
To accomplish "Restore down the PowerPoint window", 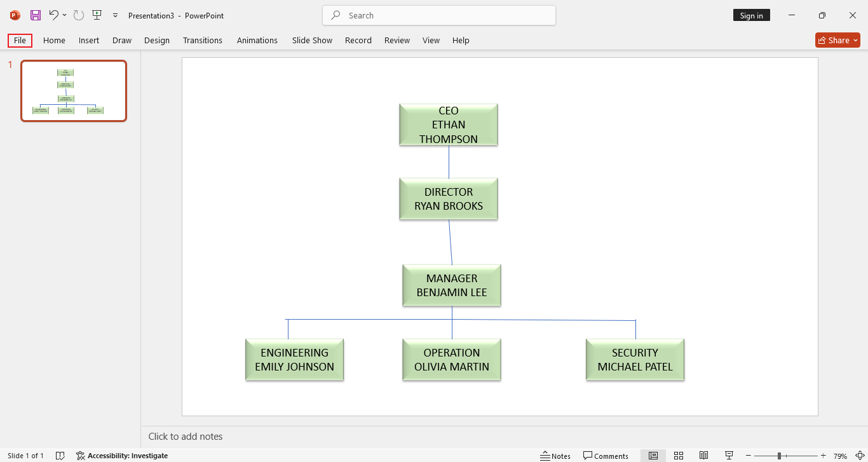I will pos(822,15).
